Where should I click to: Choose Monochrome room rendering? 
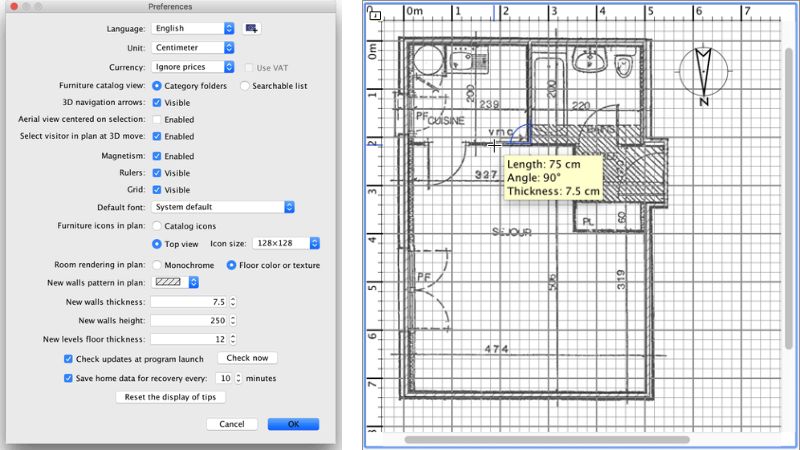(157, 265)
